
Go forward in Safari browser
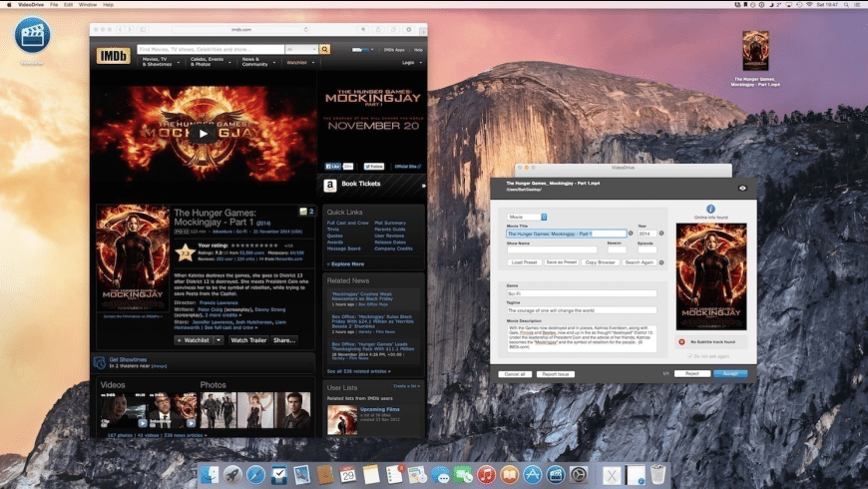point(130,29)
